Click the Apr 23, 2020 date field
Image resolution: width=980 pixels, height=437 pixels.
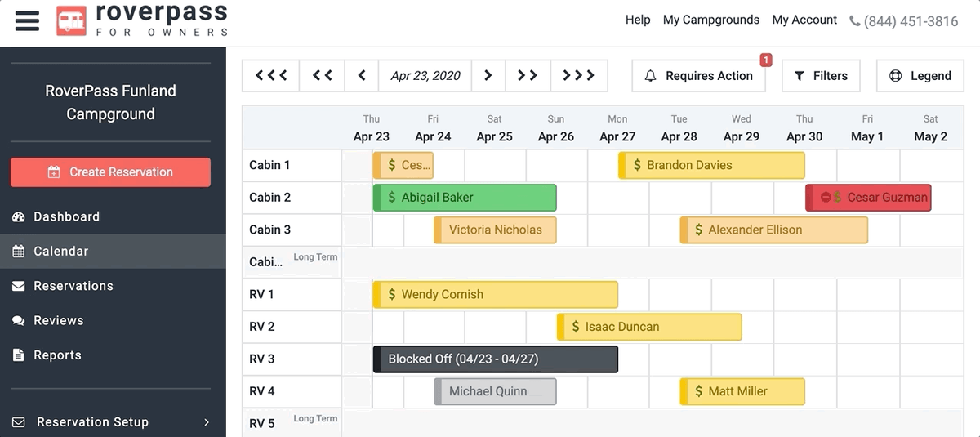pyautogui.click(x=425, y=76)
